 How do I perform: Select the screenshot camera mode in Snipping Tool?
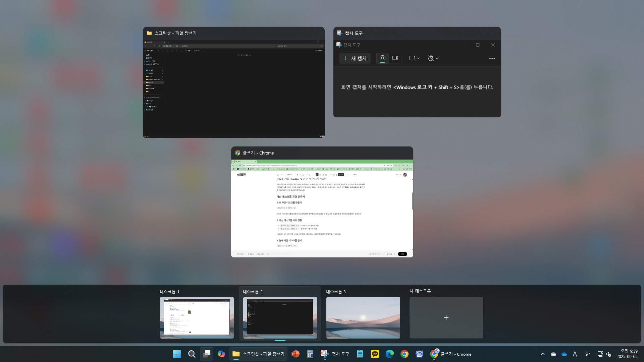(x=382, y=58)
